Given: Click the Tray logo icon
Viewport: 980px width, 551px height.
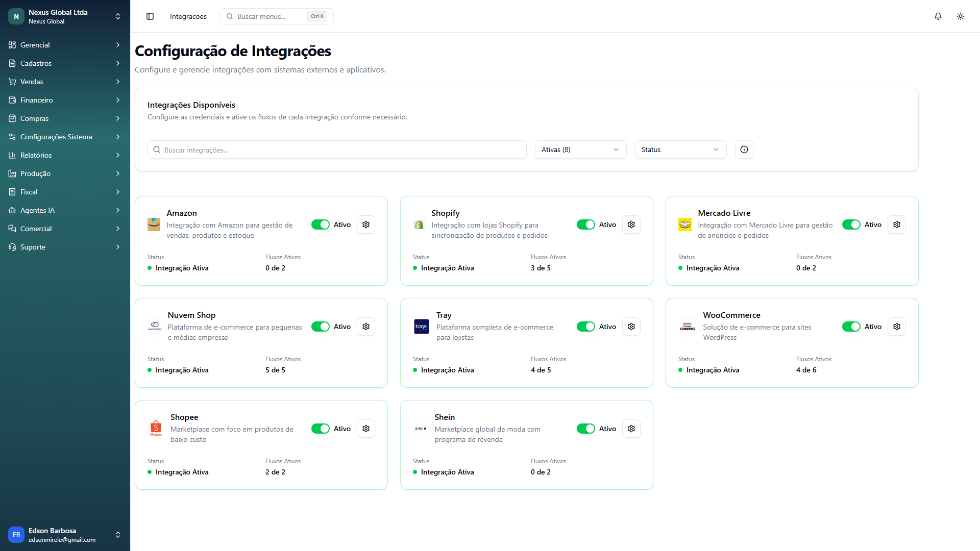Looking at the screenshot, I should tap(422, 327).
